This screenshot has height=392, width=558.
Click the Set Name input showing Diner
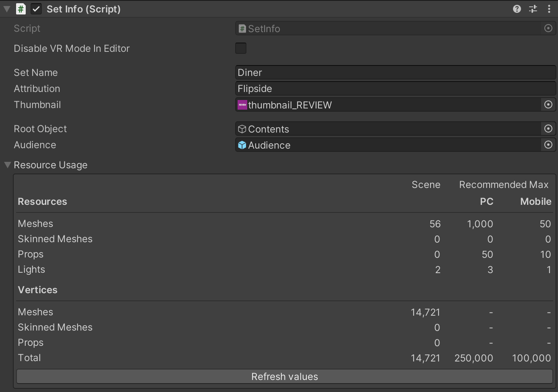click(x=362, y=72)
